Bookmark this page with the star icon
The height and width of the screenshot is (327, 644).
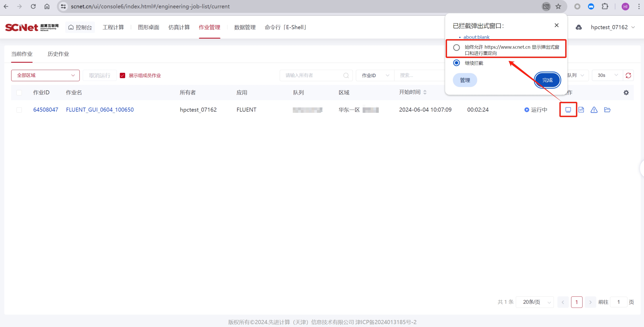pos(558,6)
